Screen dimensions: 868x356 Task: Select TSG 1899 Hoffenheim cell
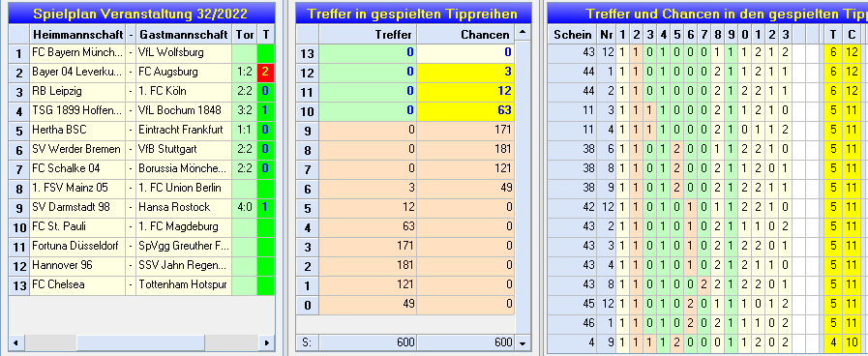point(77,111)
